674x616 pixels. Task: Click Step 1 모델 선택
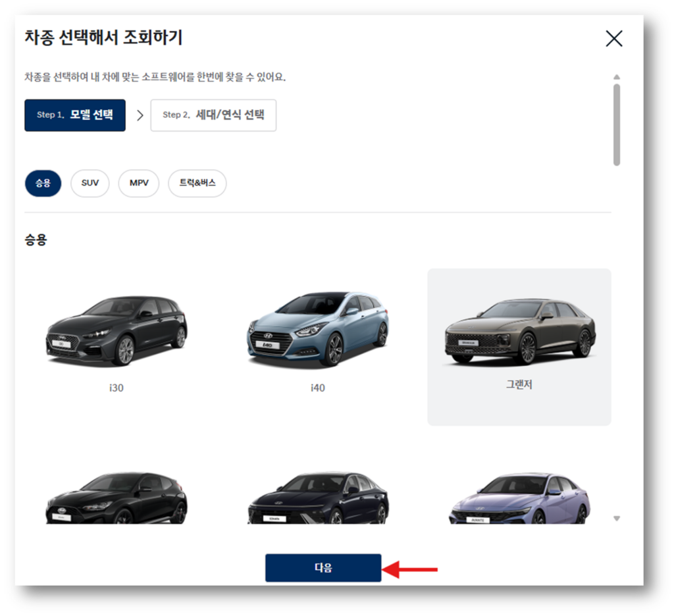point(74,115)
